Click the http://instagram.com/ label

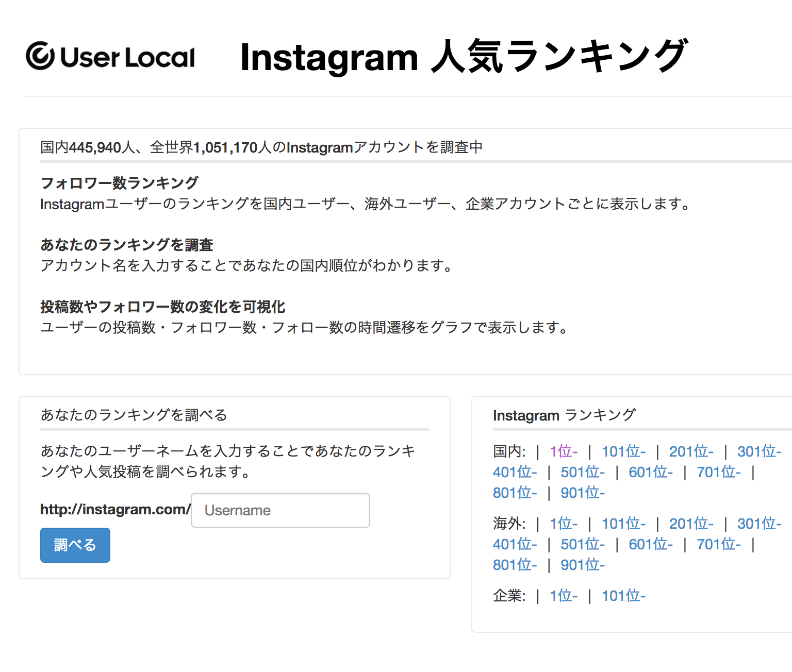coord(115,510)
